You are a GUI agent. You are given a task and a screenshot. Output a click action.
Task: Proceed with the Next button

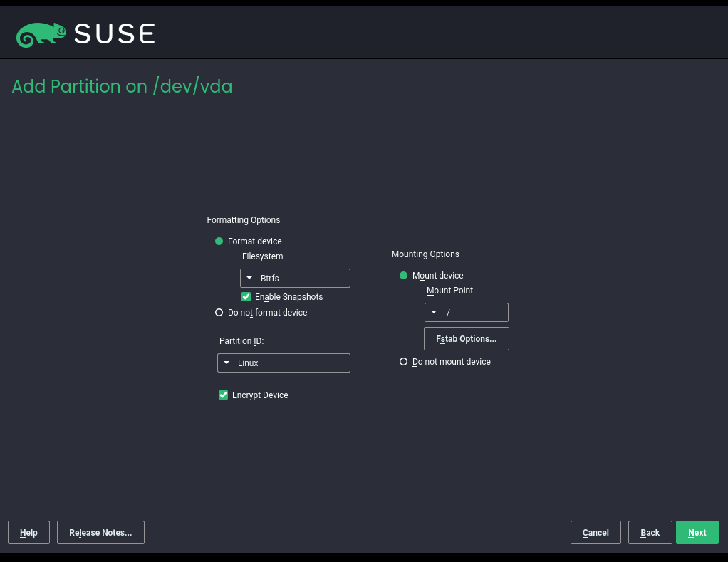pos(697,533)
